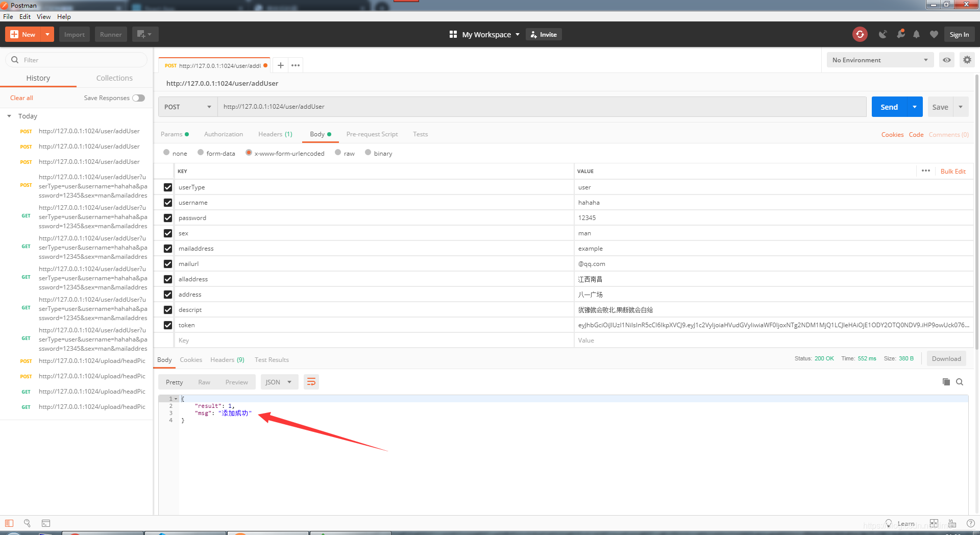
Task: Open the Save button dropdown arrow
Action: [x=961, y=107]
